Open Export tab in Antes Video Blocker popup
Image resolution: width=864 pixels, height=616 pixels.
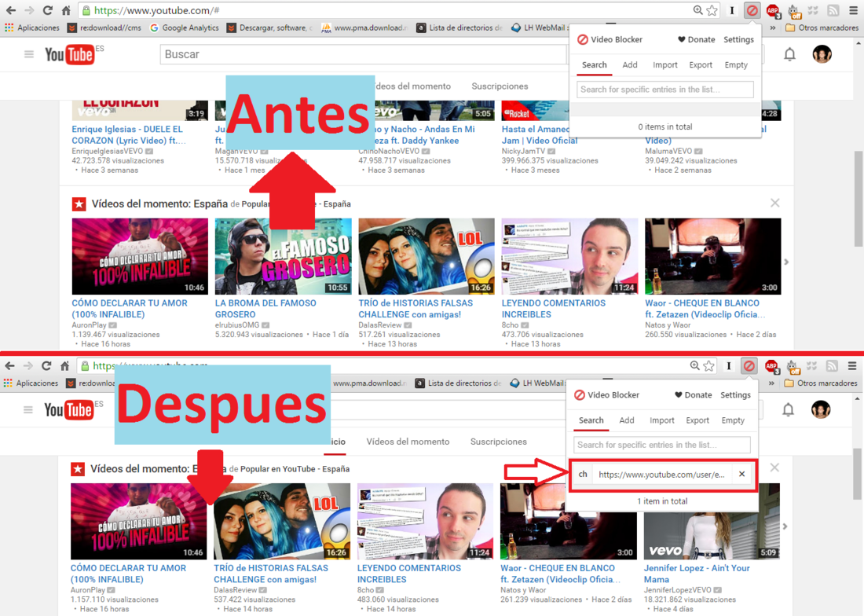701,65
